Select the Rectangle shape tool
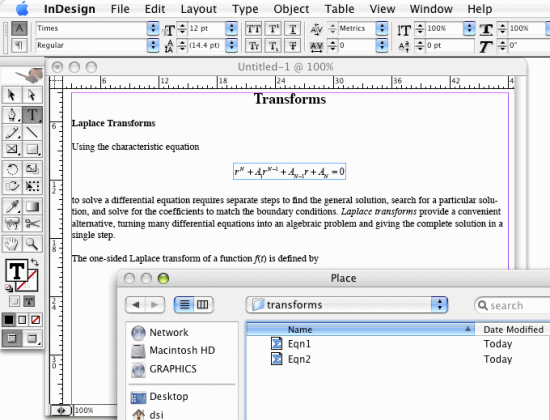 pyautogui.click(x=32, y=149)
